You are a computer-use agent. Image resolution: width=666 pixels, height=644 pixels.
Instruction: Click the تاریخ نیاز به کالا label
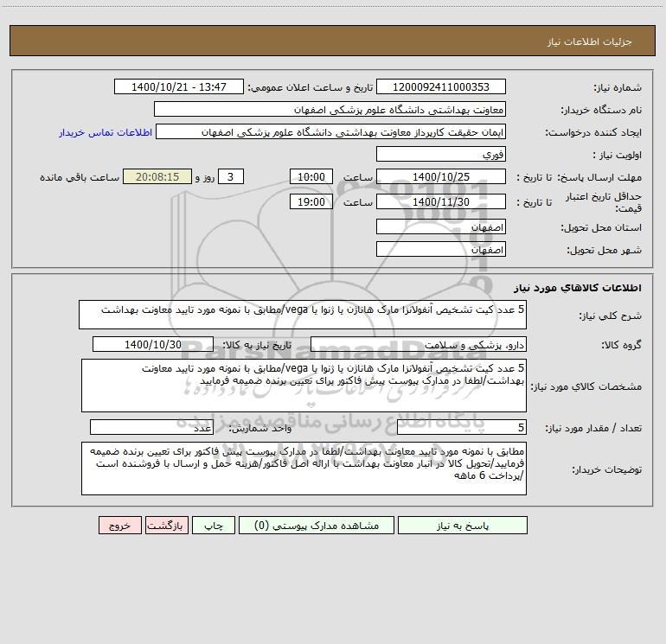coord(257,345)
